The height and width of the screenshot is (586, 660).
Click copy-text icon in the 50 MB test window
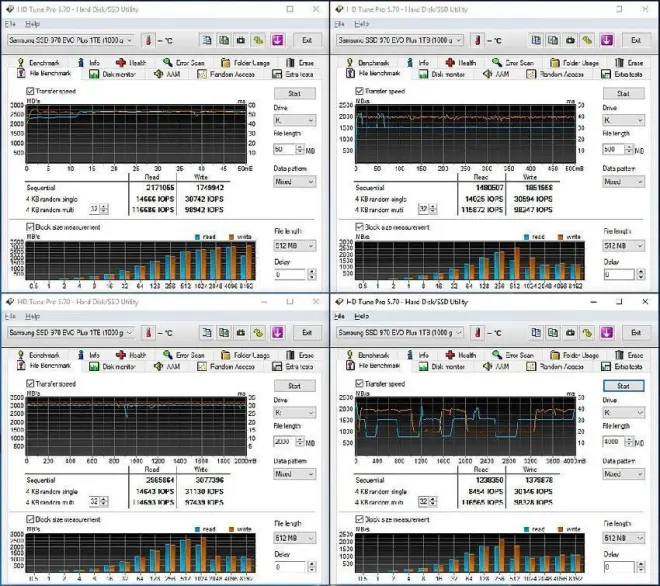[205, 41]
